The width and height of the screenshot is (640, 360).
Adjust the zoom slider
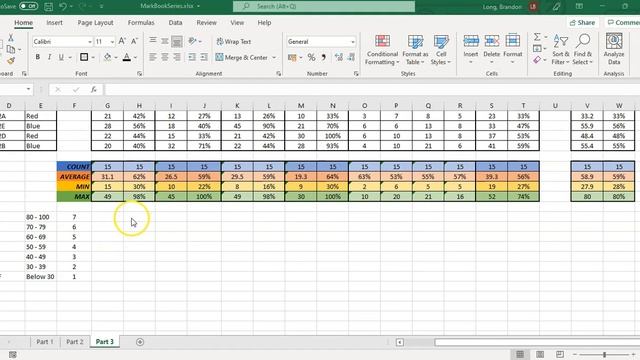click(x=604, y=355)
